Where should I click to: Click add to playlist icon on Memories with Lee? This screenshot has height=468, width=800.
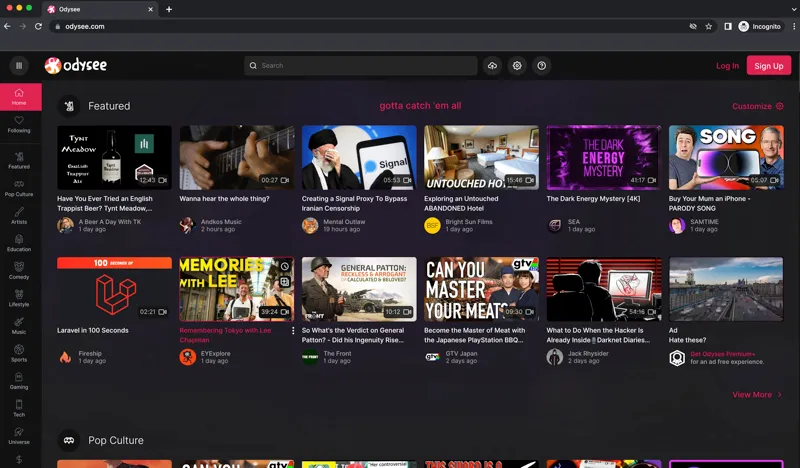pyautogui.click(x=285, y=282)
